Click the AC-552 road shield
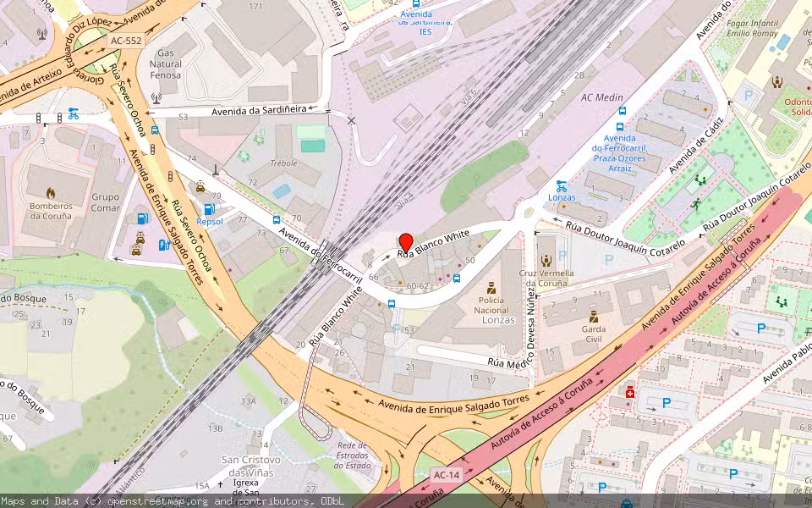The height and width of the screenshot is (508, 812). click(x=126, y=41)
